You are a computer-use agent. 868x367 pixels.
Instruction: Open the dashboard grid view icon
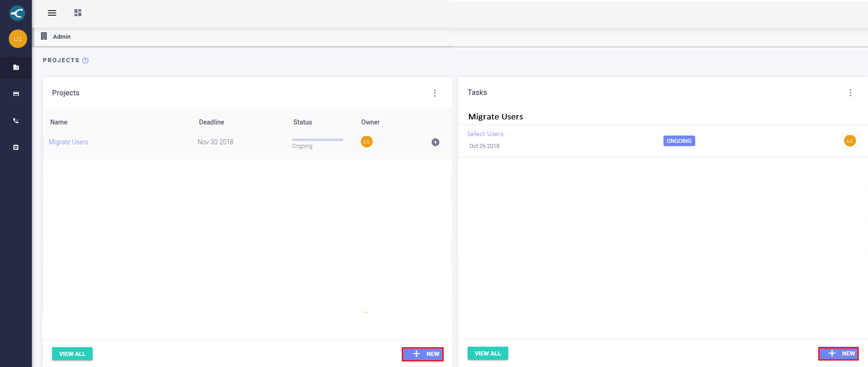78,13
